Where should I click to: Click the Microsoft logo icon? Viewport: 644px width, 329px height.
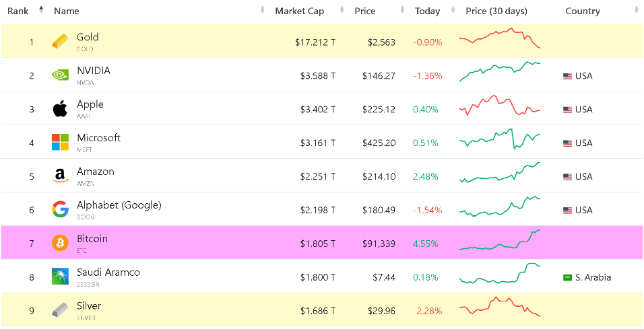pos(60,143)
